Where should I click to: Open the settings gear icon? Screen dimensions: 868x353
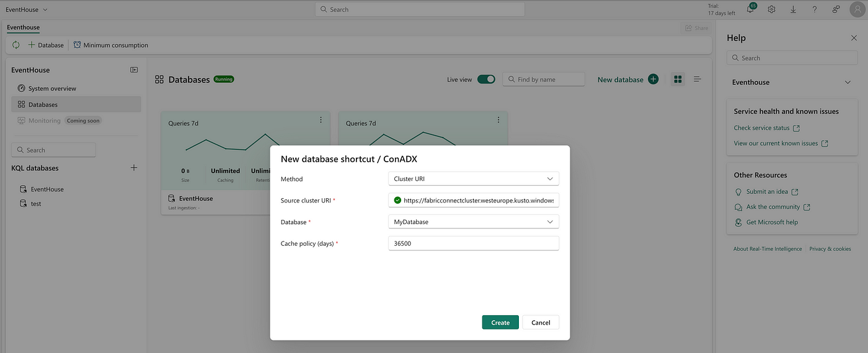click(772, 9)
